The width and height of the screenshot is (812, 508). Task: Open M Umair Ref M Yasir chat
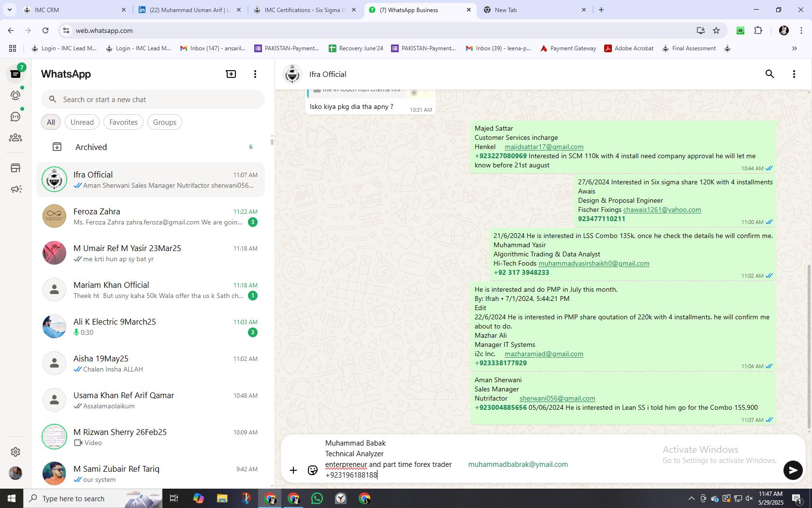pos(151,253)
